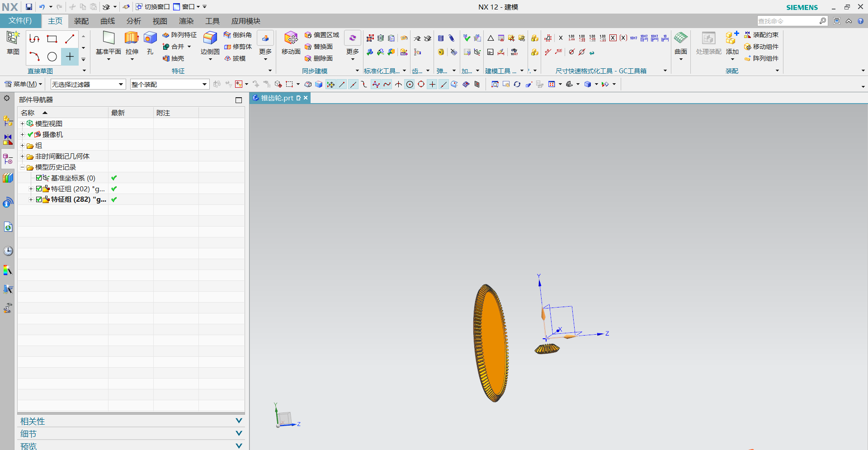Expand the 摄像机 tree node
Image resolution: width=868 pixels, height=450 pixels.
pos(22,134)
